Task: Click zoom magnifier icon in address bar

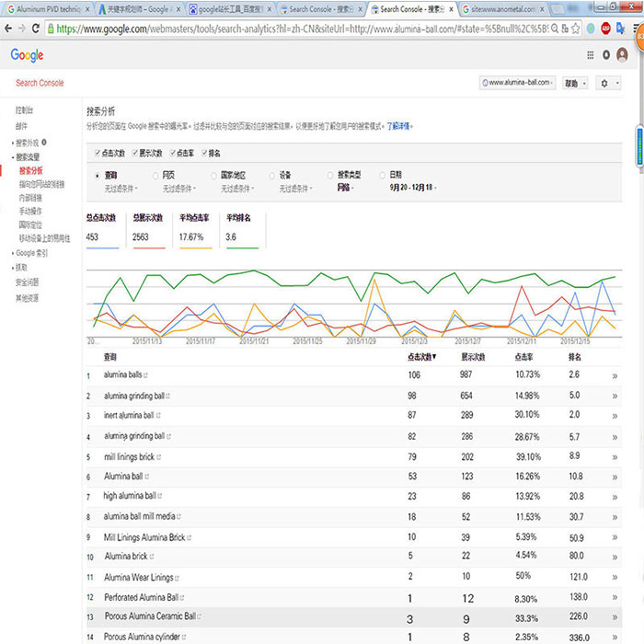Action: 555,29
